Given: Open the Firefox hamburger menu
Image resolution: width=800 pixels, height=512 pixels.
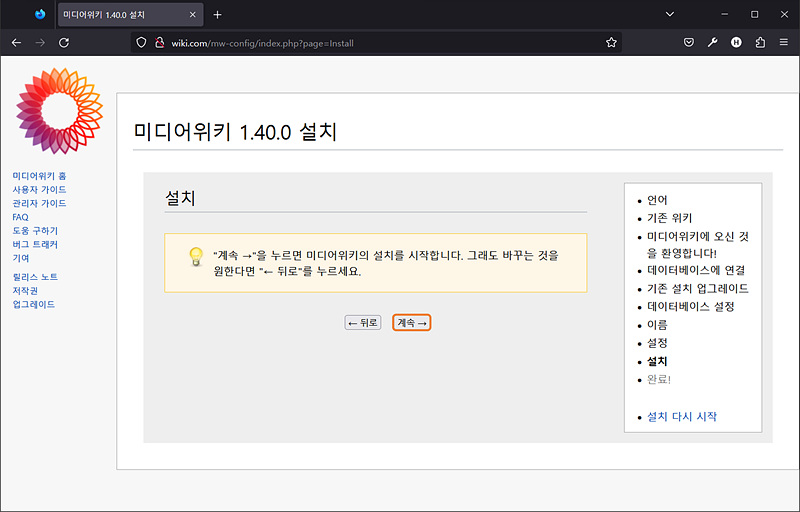Looking at the screenshot, I should (x=784, y=43).
